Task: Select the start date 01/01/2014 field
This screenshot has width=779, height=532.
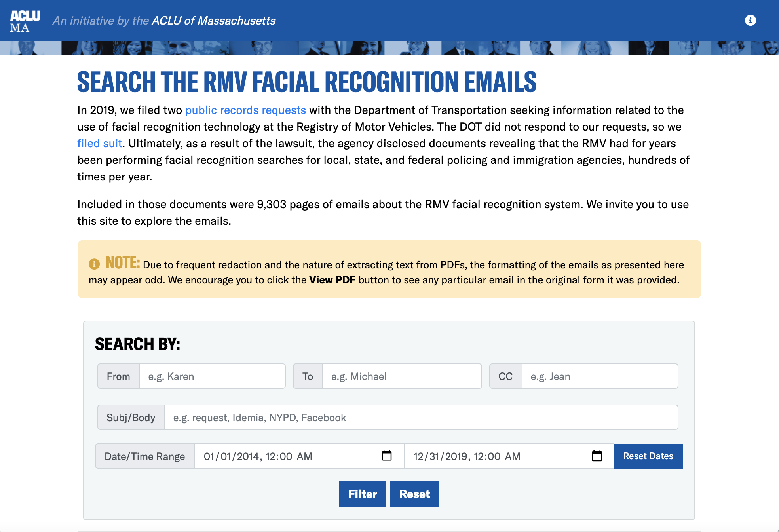Action: pyautogui.click(x=299, y=456)
